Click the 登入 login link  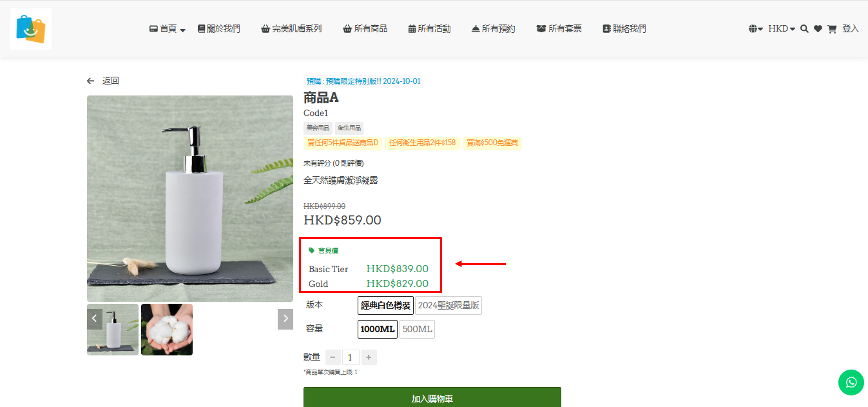click(850, 29)
